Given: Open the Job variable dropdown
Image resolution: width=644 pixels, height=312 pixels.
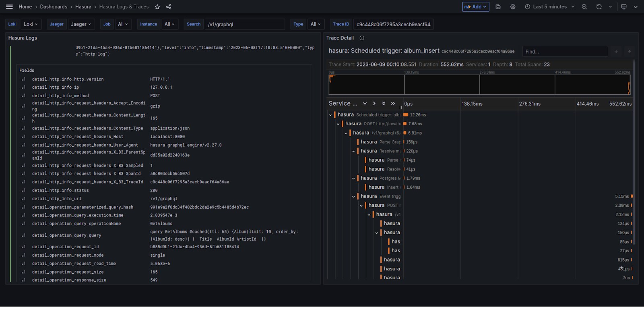Looking at the screenshot, I should (x=123, y=24).
